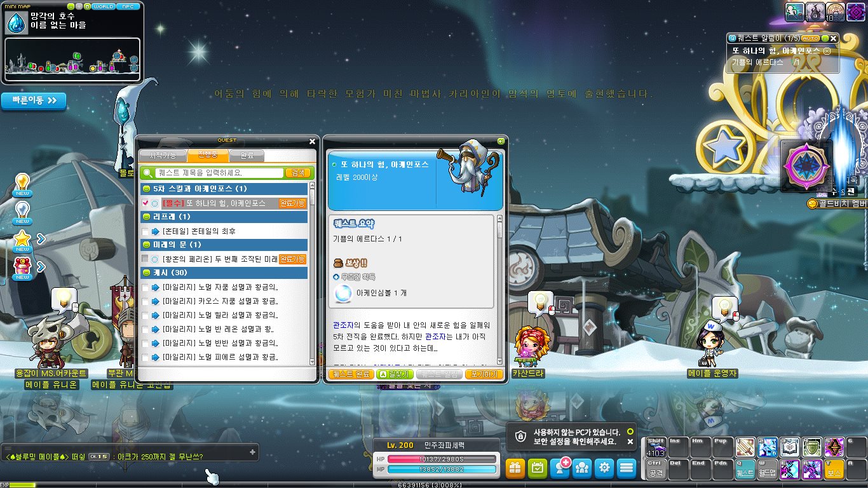The image size is (868, 488).
Task: Open the orange gift box menu button
Action: pos(515,468)
